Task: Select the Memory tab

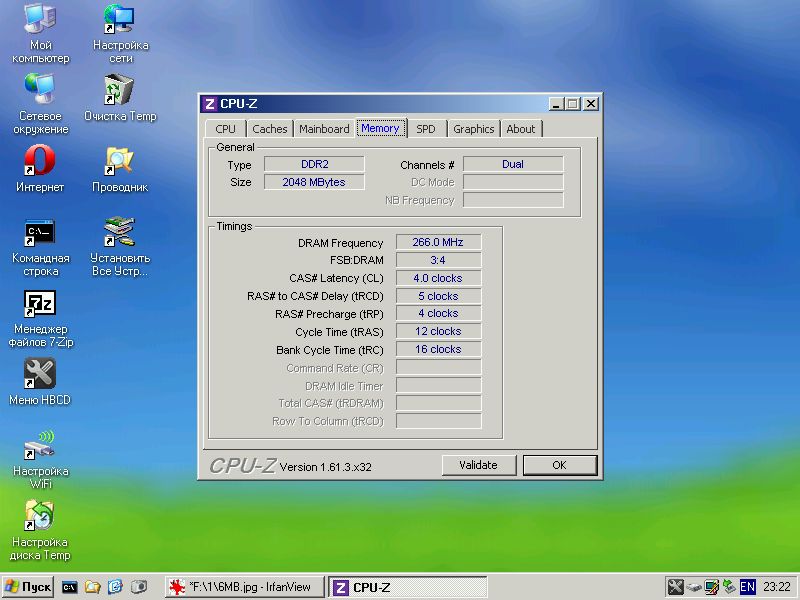Action: pyautogui.click(x=380, y=128)
